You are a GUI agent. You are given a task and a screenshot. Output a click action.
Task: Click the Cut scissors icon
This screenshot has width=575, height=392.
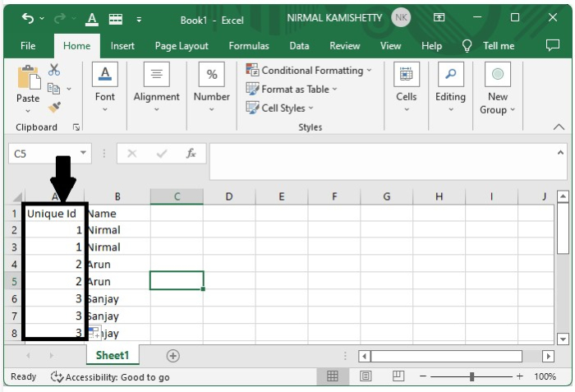(x=54, y=70)
